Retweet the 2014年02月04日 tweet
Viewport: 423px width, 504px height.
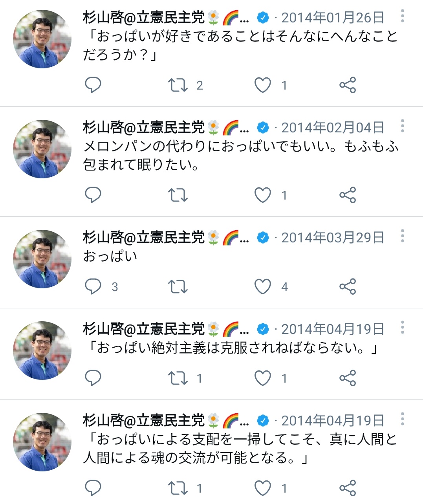pos(178,195)
